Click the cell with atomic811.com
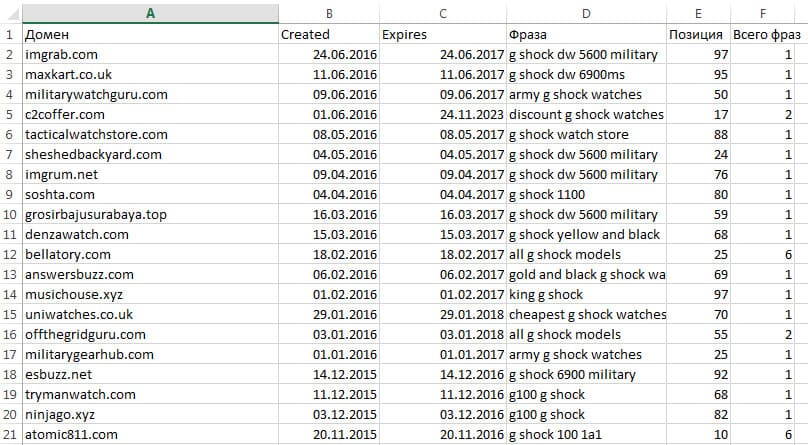Screen dimensions: 808x445 point(150,435)
